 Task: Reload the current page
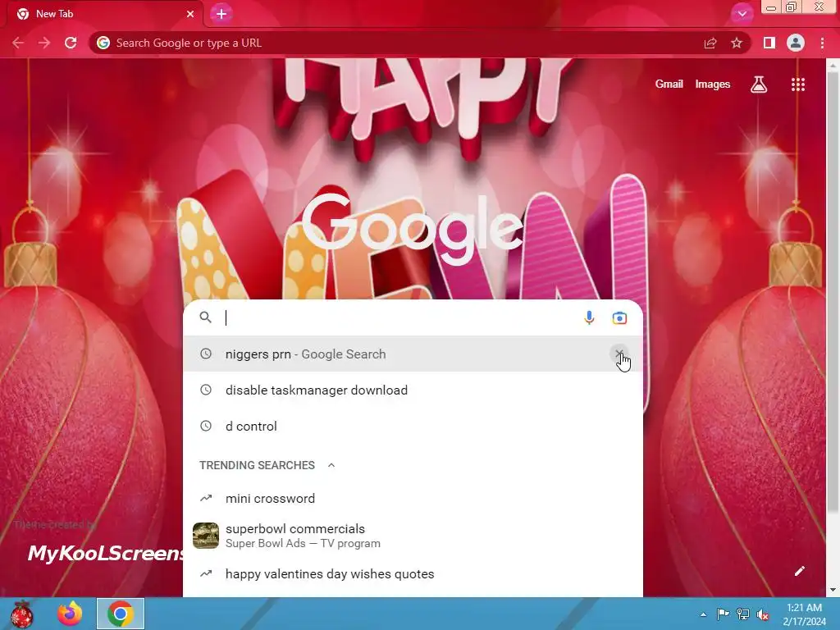71,43
